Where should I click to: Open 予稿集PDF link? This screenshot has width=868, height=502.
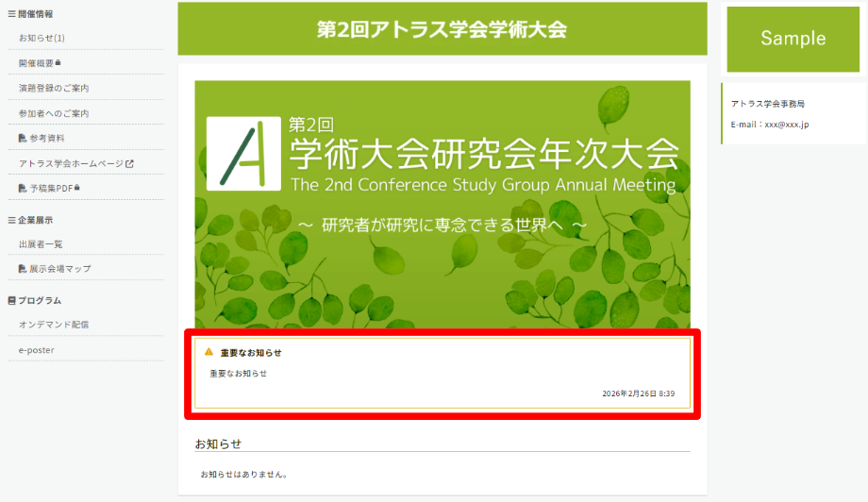coord(52,188)
